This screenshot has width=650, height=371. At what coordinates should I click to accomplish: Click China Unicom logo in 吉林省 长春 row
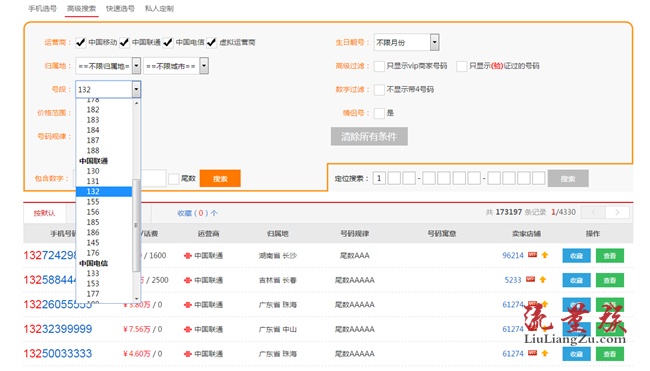[x=187, y=281]
